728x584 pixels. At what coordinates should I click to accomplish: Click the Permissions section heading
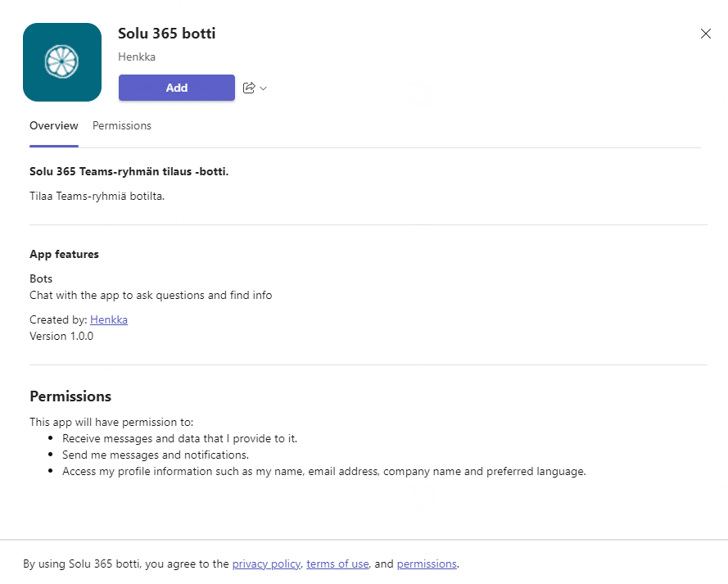point(70,396)
